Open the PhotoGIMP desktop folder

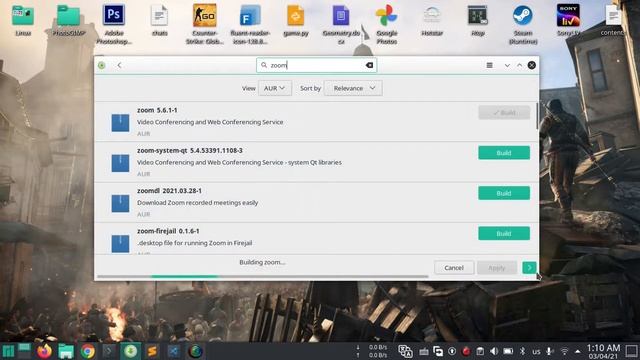coord(68,20)
